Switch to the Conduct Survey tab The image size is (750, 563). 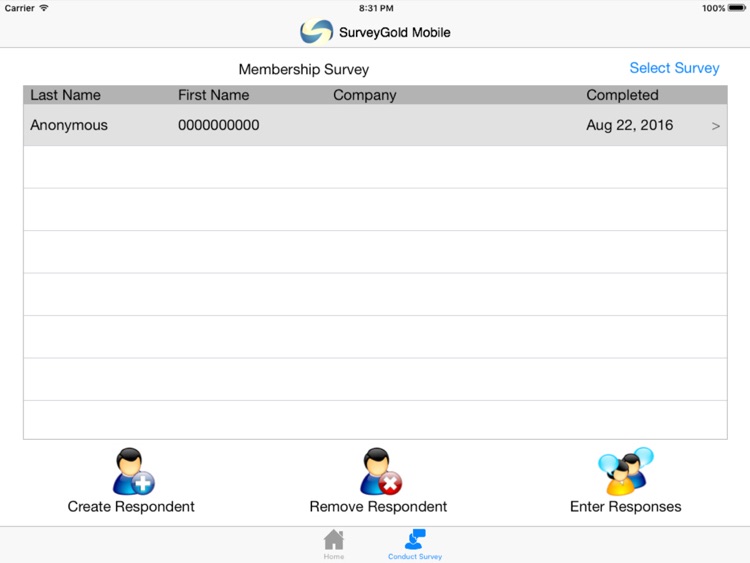coord(415,544)
